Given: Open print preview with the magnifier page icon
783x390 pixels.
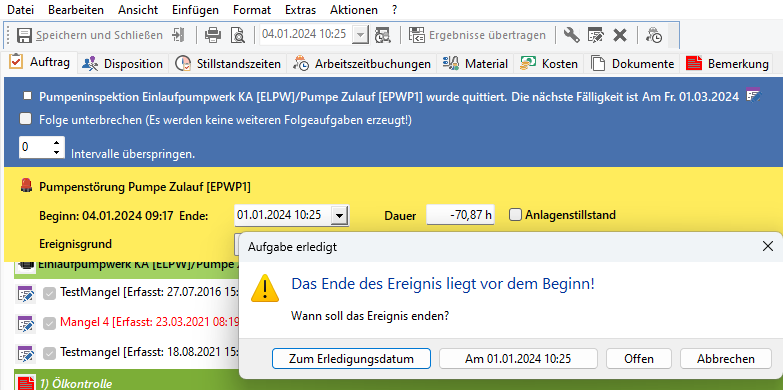Looking at the screenshot, I should pyautogui.click(x=238, y=35).
